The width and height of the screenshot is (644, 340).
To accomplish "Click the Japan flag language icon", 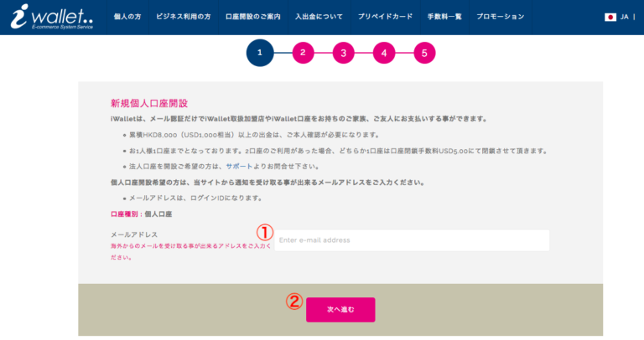I will [610, 18].
